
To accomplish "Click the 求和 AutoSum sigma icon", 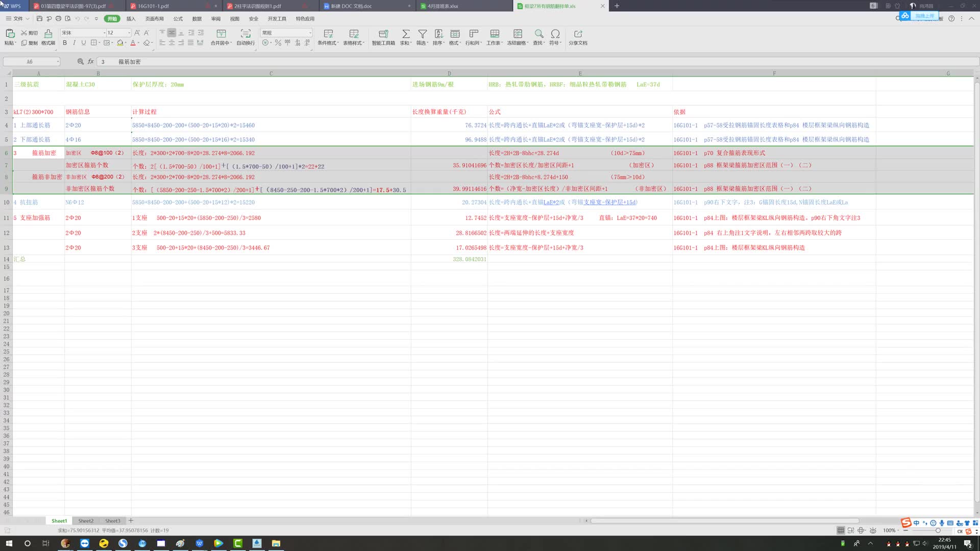I will (x=405, y=34).
